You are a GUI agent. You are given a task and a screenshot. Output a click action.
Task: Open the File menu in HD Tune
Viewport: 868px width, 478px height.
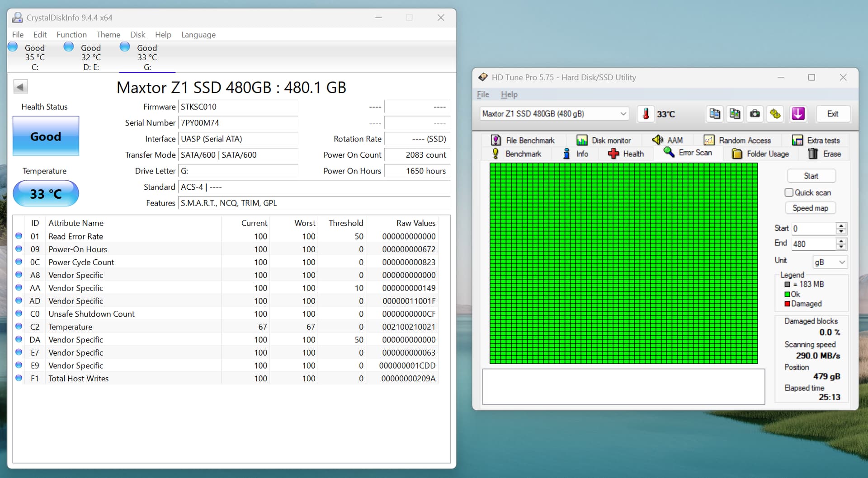(483, 94)
